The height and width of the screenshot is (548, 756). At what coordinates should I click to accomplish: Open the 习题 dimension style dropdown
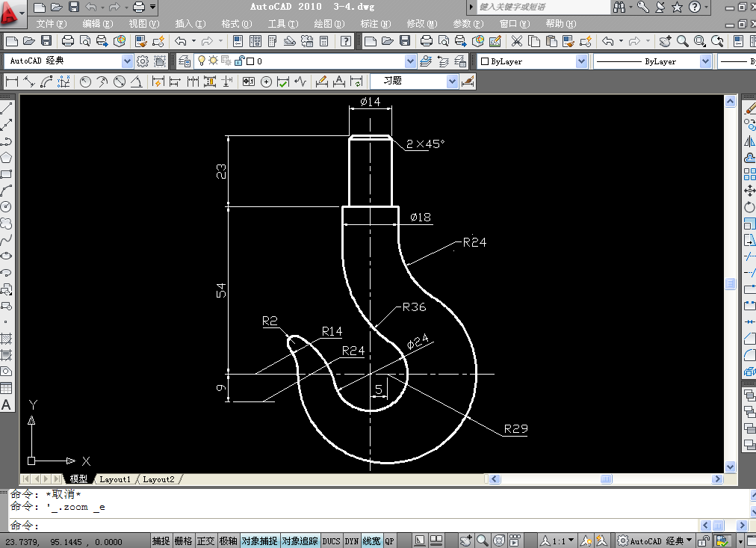[x=452, y=81]
